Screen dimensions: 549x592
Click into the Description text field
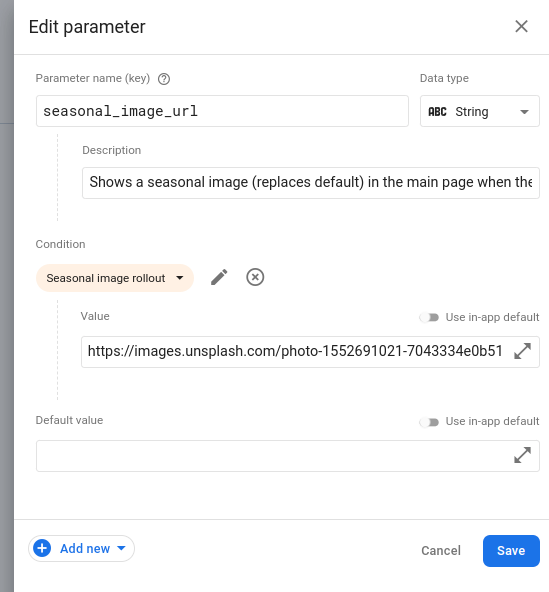click(x=310, y=183)
